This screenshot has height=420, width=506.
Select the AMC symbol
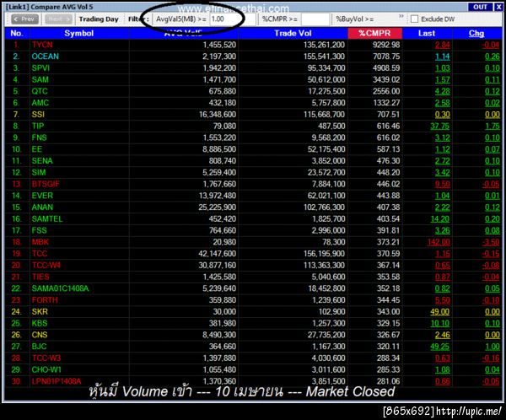click(x=40, y=103)
